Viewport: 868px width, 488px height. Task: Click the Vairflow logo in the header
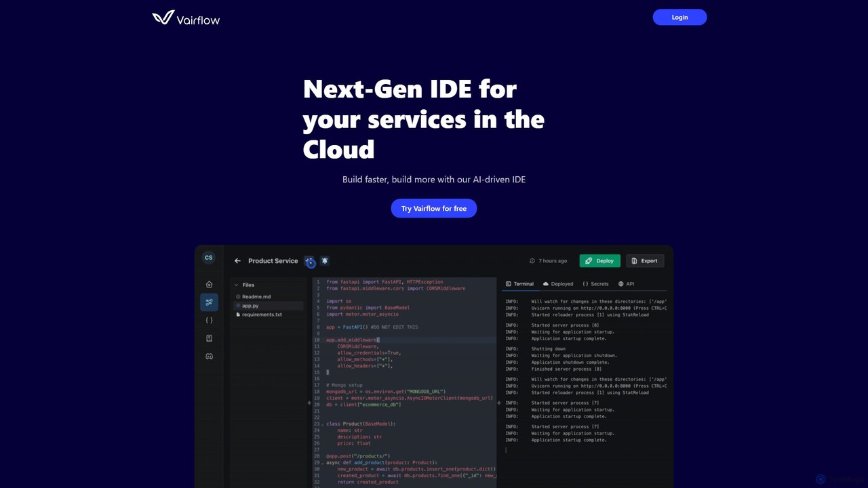tap(186, 18)
